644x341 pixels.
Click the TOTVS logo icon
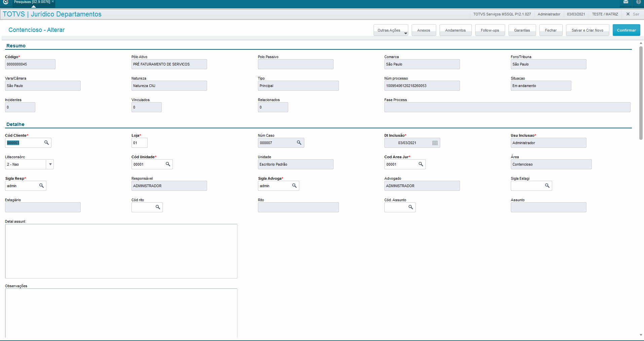(6, 2)
